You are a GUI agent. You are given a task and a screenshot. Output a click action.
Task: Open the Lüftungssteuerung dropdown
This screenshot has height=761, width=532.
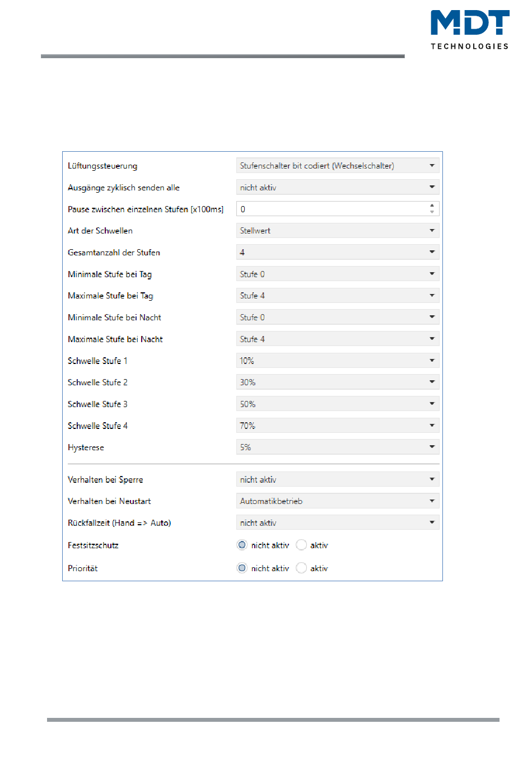point(338,166)
